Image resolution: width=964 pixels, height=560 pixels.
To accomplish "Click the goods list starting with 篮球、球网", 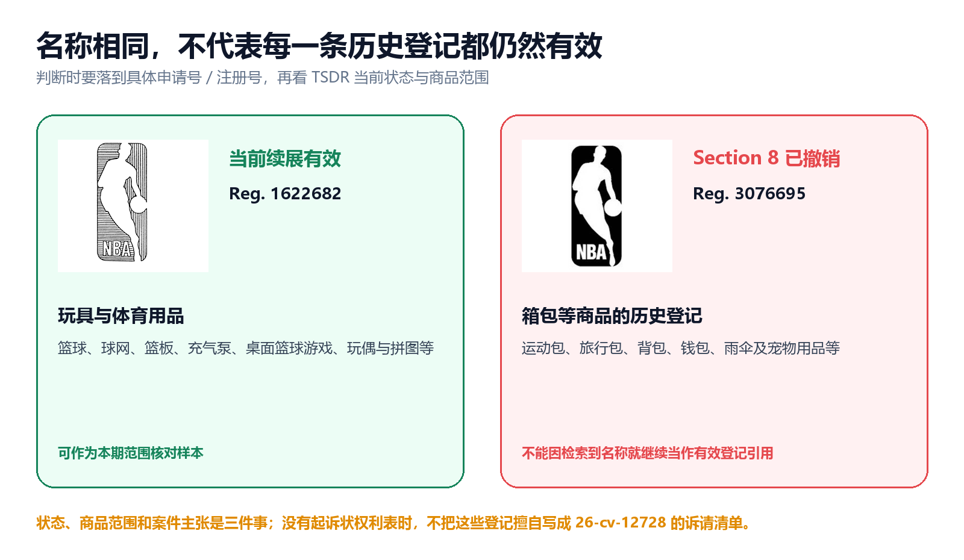I will point(246,348).
